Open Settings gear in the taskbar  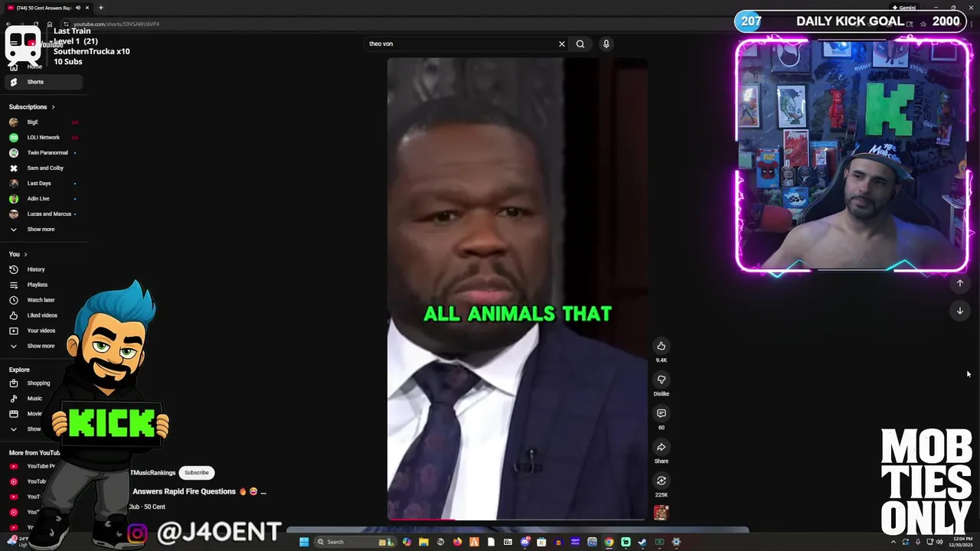(676, 542)
